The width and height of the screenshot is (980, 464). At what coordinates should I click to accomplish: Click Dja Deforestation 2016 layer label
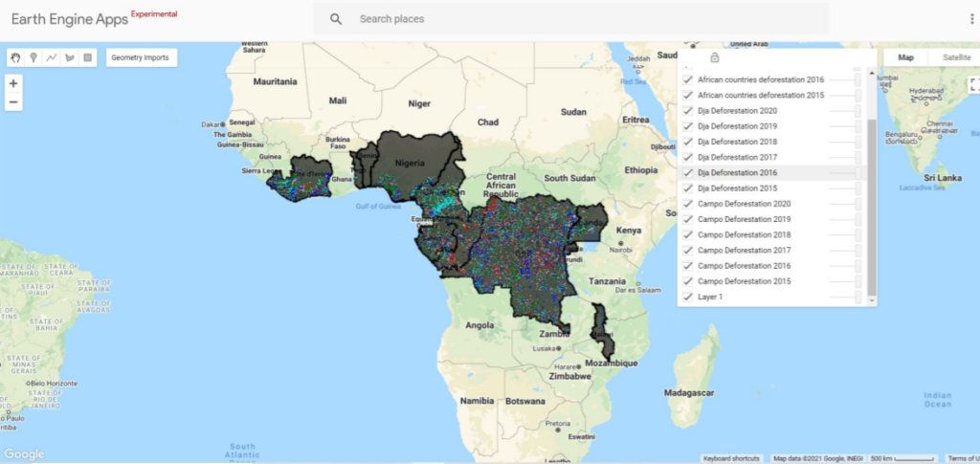[x=738, y=173]
